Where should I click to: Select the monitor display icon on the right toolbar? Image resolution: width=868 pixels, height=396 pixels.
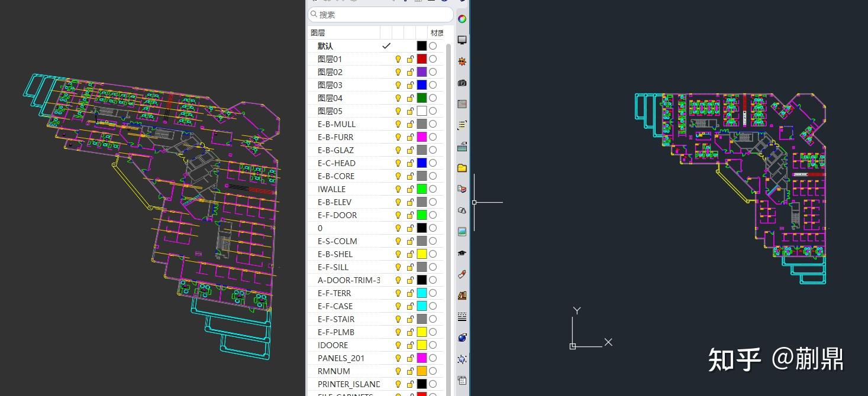coord(462,40)
